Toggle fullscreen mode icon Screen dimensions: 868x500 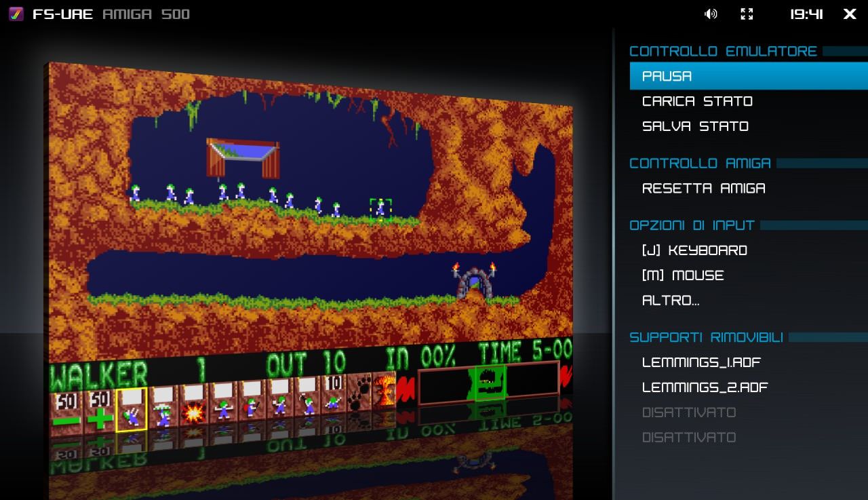(x=747, y=14)
